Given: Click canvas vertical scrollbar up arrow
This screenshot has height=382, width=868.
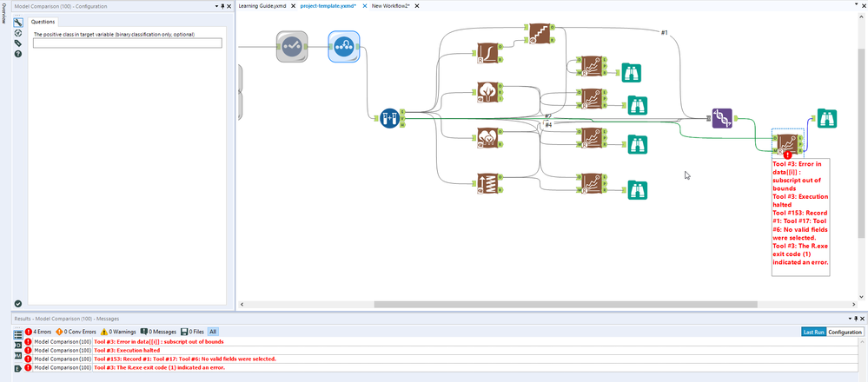Looking at the screenshot, I should (x=863, y=16).
